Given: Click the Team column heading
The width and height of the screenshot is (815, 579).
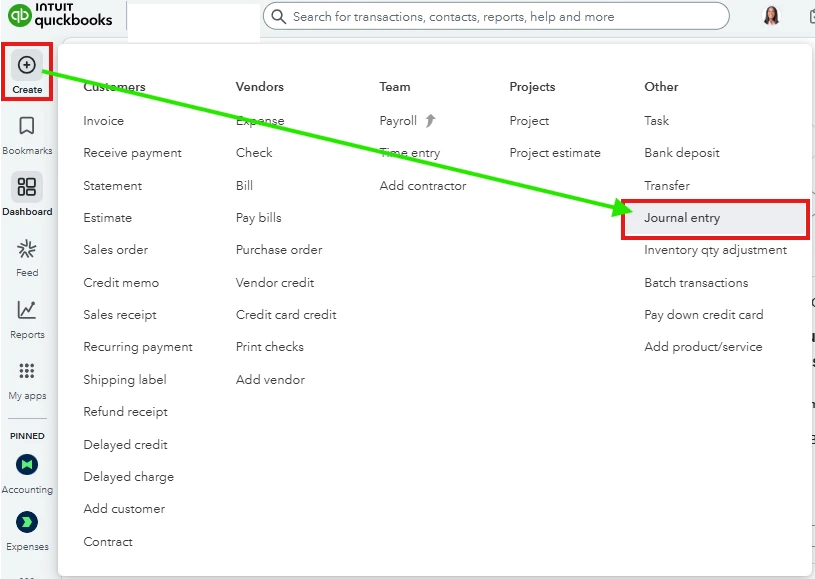Looking at the screenshot, I should coord(395,87).
